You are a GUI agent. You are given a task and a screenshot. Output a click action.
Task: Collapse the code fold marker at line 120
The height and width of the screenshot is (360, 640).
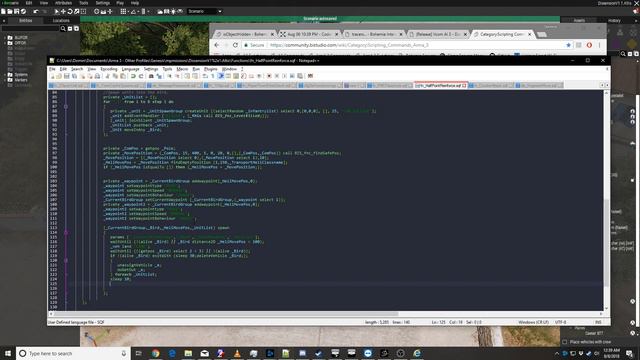click(66, 260)
